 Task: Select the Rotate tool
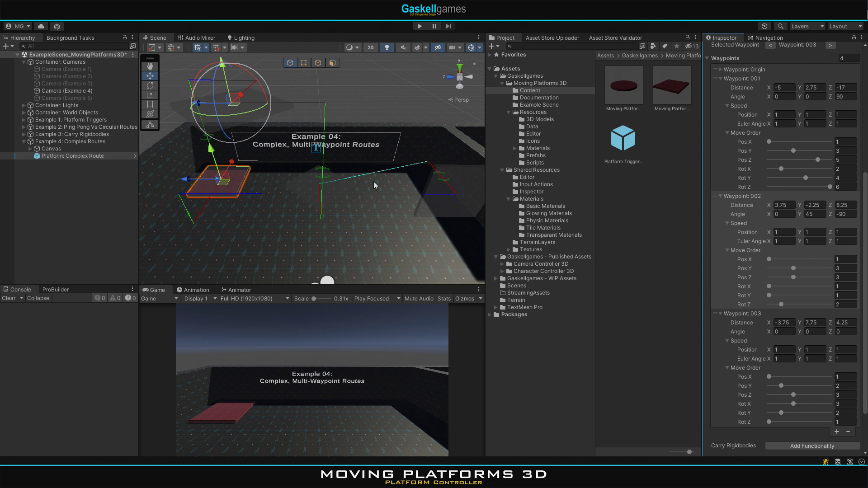tap(150, 85)
